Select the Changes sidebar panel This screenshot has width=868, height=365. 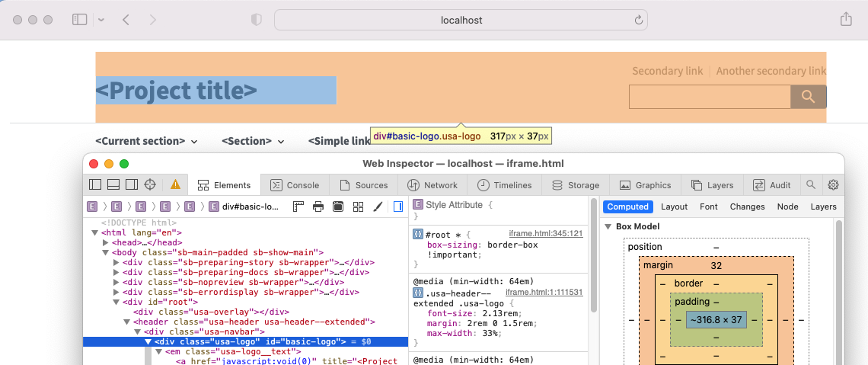pos(748,207)
